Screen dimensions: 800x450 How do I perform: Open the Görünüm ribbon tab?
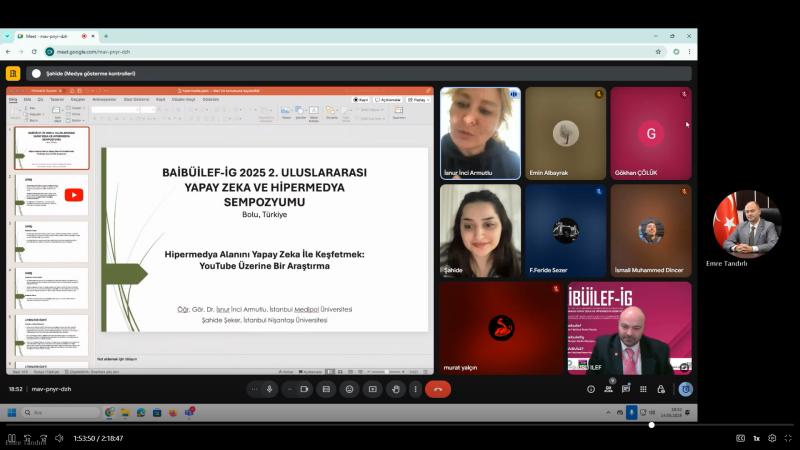(x=211, y=99)
